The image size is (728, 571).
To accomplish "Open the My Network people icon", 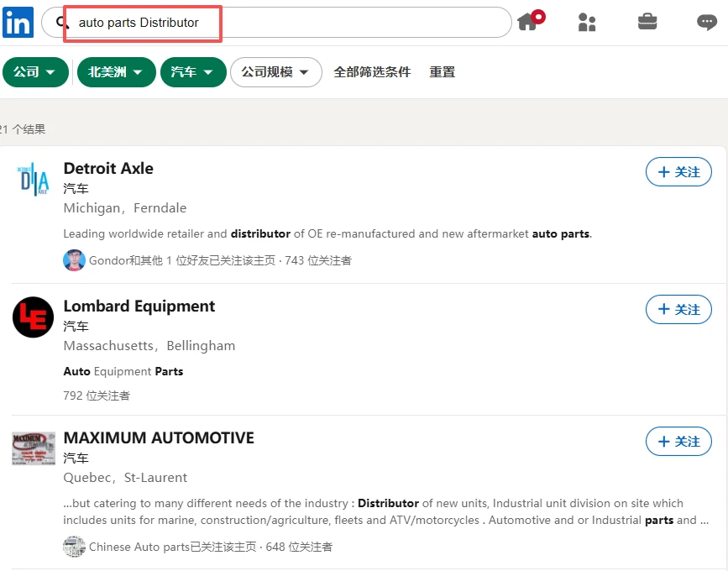I will click(x=587, y=22).
